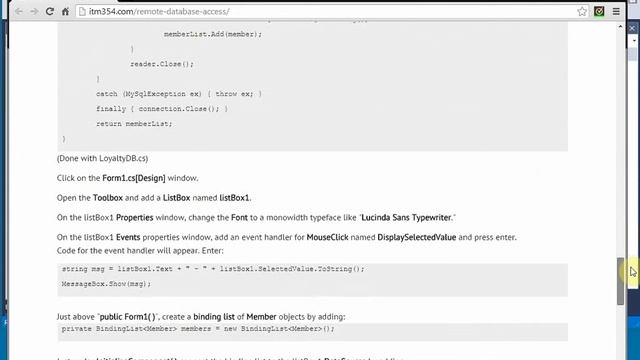Click the bold text 'DisplaySelectedValue'
Screen dimensions: 640x360
(416, 237)
